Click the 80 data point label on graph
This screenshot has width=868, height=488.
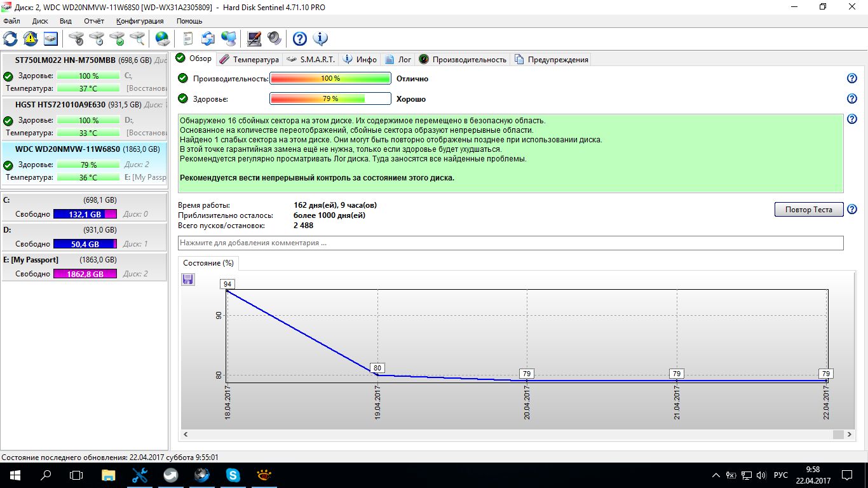377,368
